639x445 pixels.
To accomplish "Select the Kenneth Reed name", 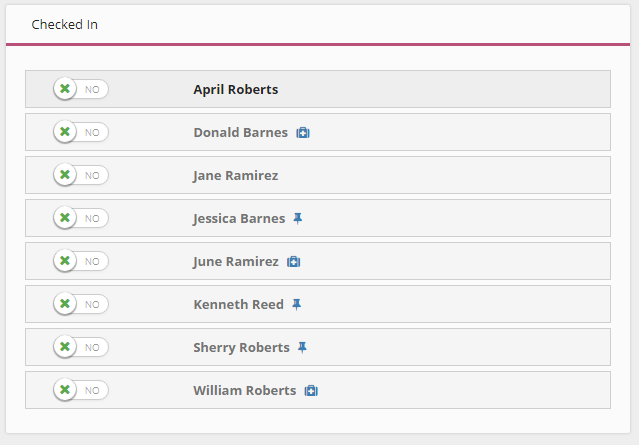I will click(238, 304).
